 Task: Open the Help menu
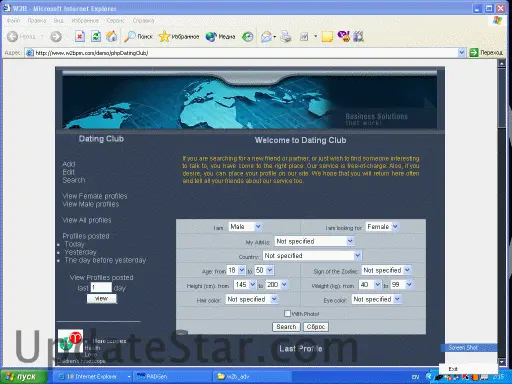click(143, 21)
